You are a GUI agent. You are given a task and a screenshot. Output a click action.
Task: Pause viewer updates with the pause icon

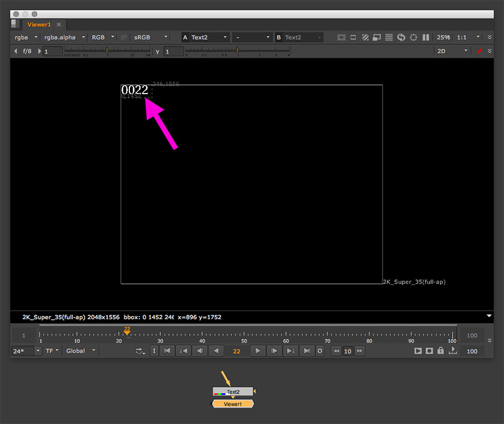click(x=426, y=38)
